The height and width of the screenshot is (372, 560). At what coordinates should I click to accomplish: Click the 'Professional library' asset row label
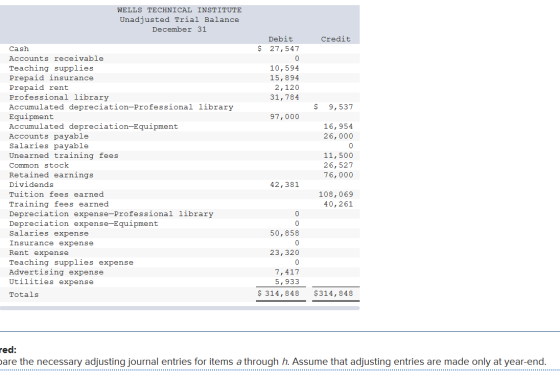[59, 97]
